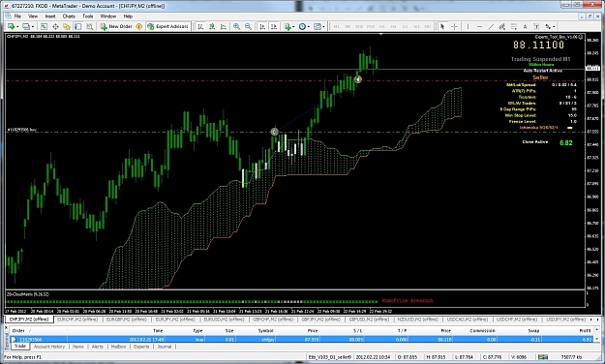This screenshot has width=605, height=364.
Task: Switch to candlestick chart mode
Action: coord(212,26)
